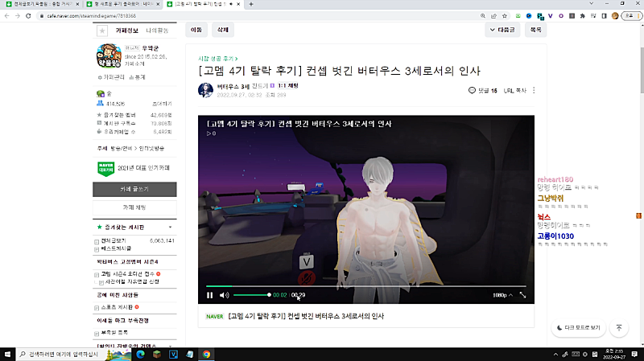Click the Chrome icon in the taskbar
The width and height of the screenshot is (644, 361).
(206, 354)
